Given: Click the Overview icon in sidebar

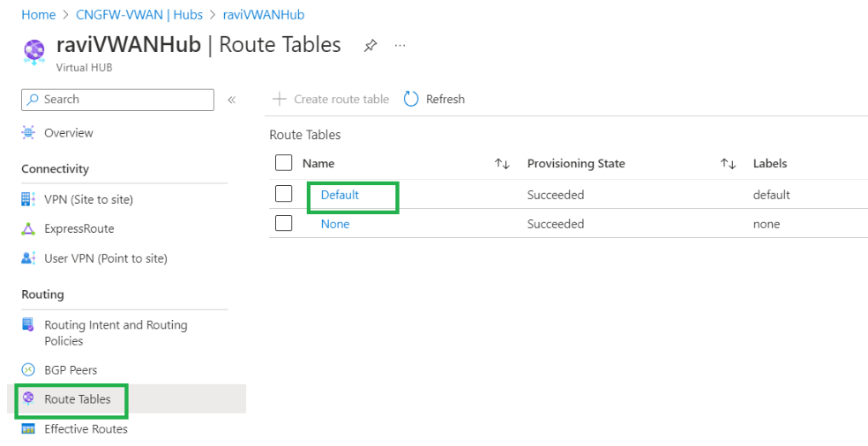Looking at the screenshot, I should pos(28,133).
